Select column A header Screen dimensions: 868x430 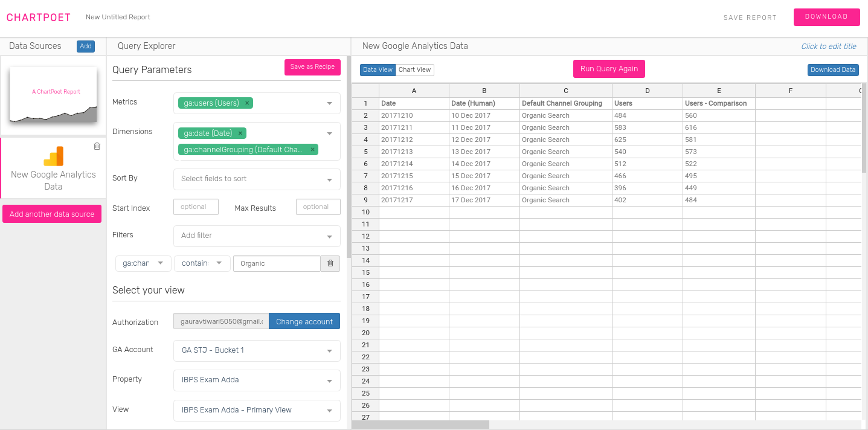tap(414, 91)
